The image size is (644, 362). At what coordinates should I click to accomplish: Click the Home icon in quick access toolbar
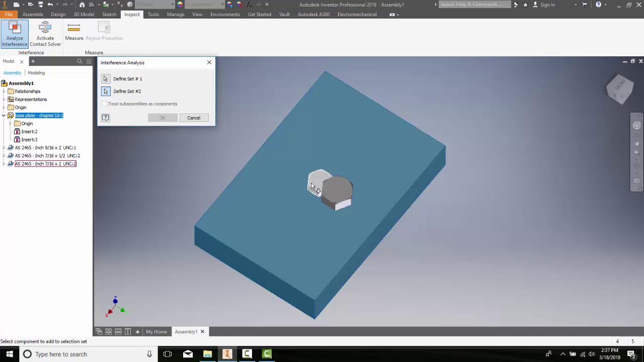click(82, 5)
